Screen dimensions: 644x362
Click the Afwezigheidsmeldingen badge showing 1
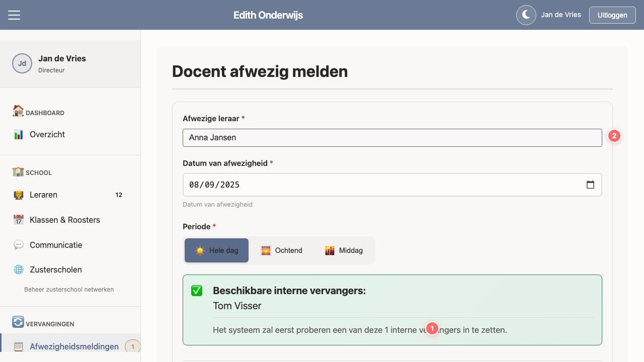[133, 346]
